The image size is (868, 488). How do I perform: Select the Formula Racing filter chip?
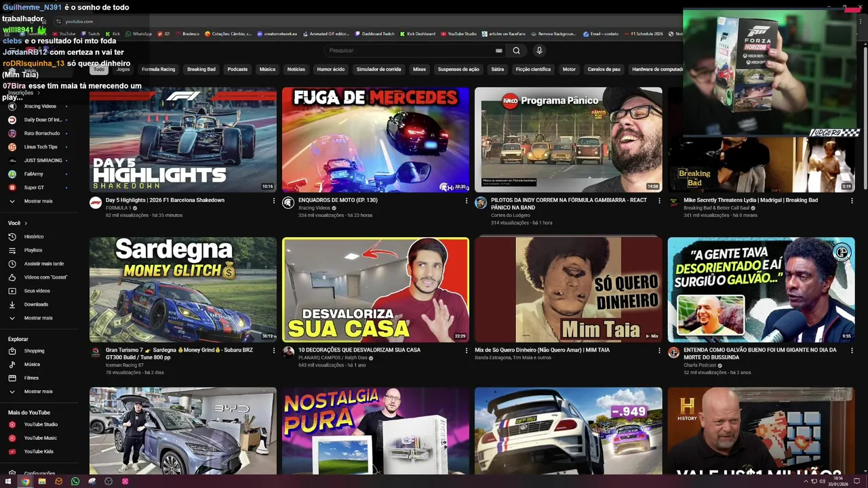coord(158,69)
